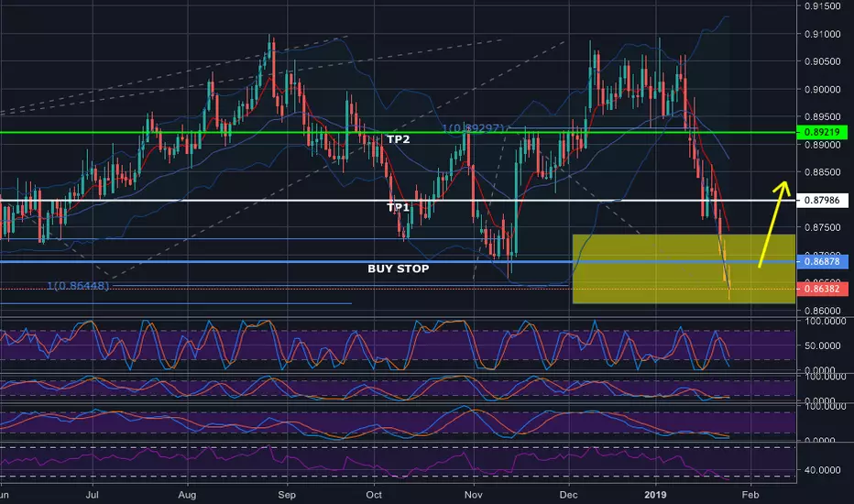Click the blue 0.86878 price tag
854x504 pixels.
[822, 261]
